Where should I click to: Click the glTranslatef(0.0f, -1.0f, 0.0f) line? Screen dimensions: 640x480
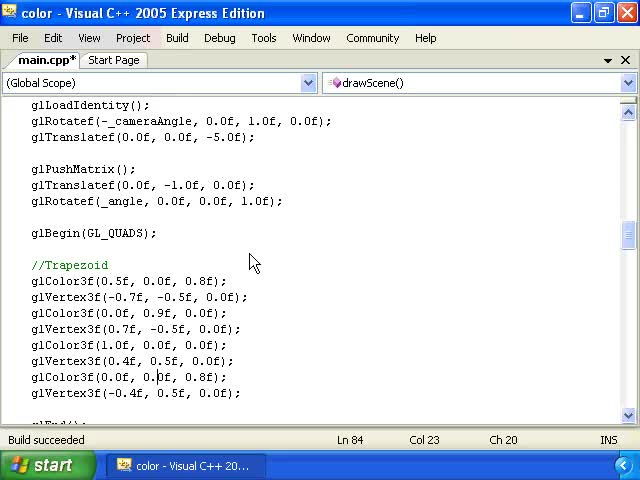click(142, 185)
